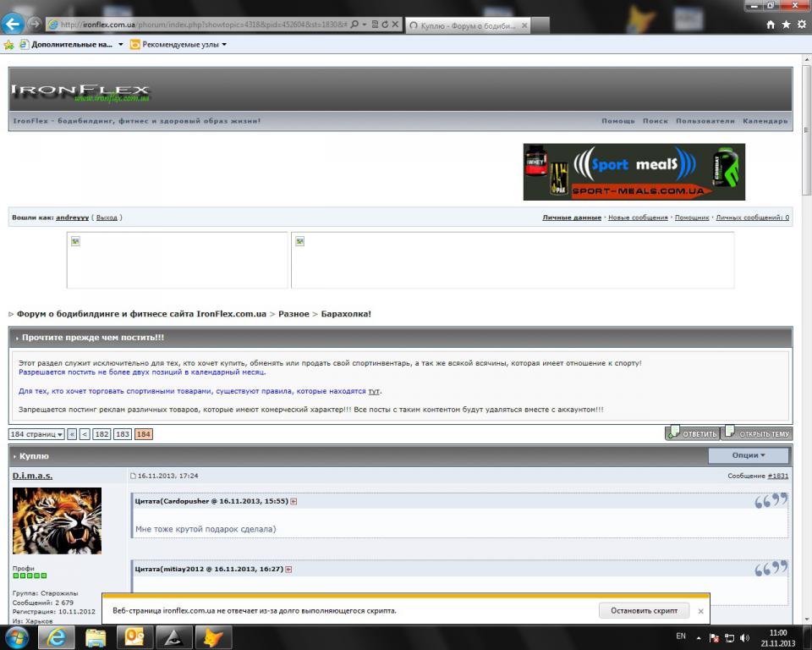Open Windows Explorer folder in taskbar
This screenshot has width=812, height=650.
pos(96,637)
